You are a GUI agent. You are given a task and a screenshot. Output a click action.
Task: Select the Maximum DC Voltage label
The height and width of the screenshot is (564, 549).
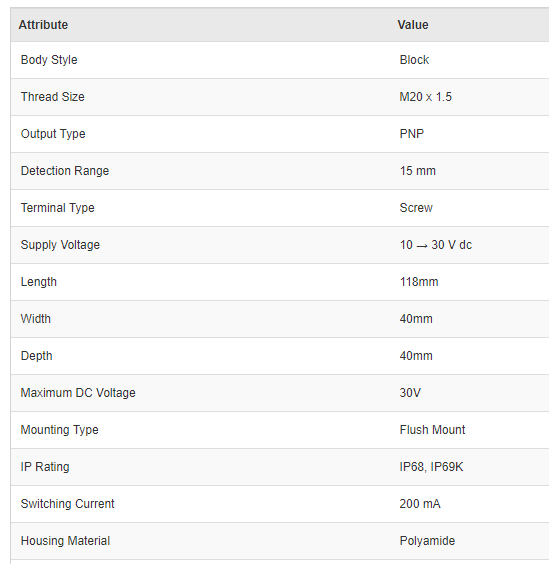click(78, 393)
